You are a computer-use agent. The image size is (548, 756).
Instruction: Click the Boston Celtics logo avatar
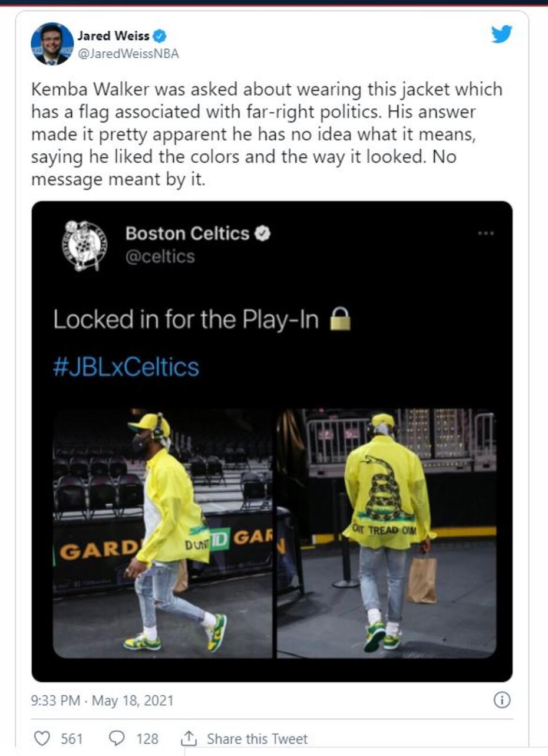point(85,245)
